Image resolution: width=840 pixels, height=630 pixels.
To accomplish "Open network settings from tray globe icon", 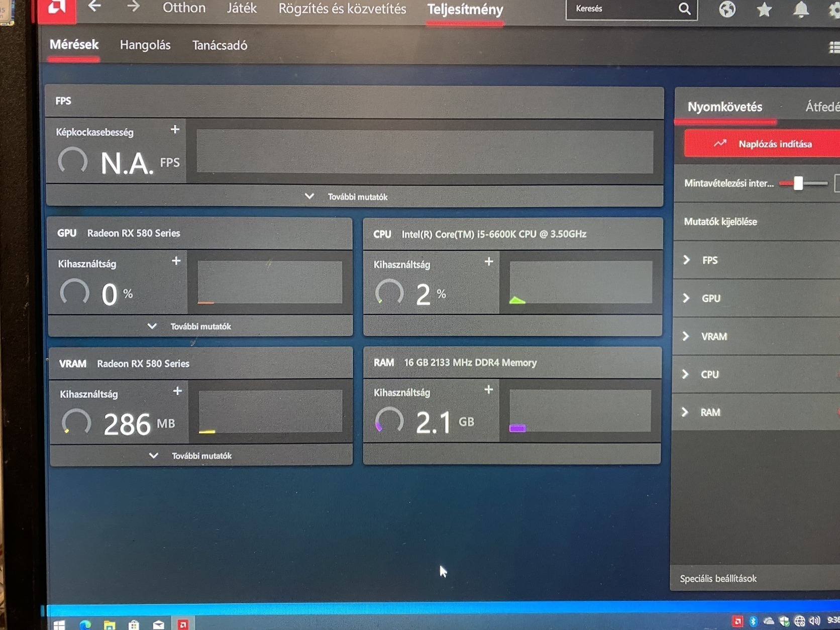I will (x=800, y=621).
